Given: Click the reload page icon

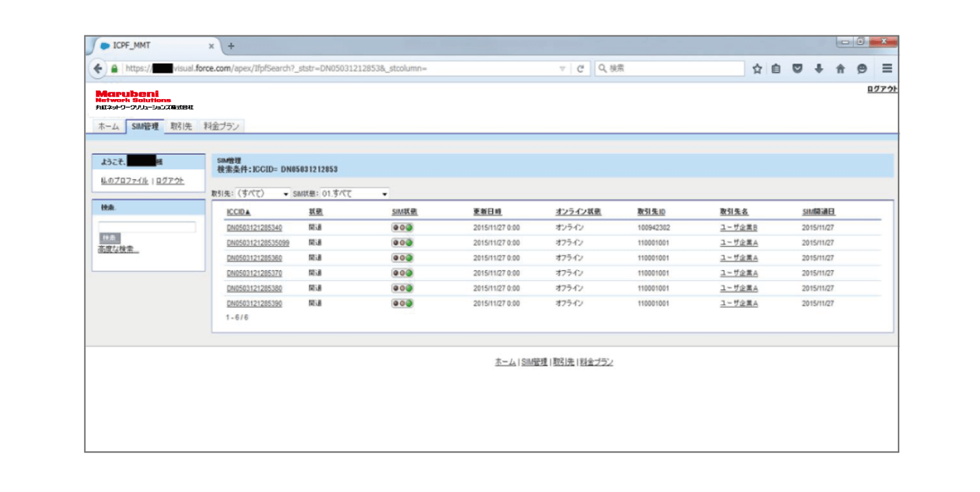Looking at the screenshot, I should [580, 68].
